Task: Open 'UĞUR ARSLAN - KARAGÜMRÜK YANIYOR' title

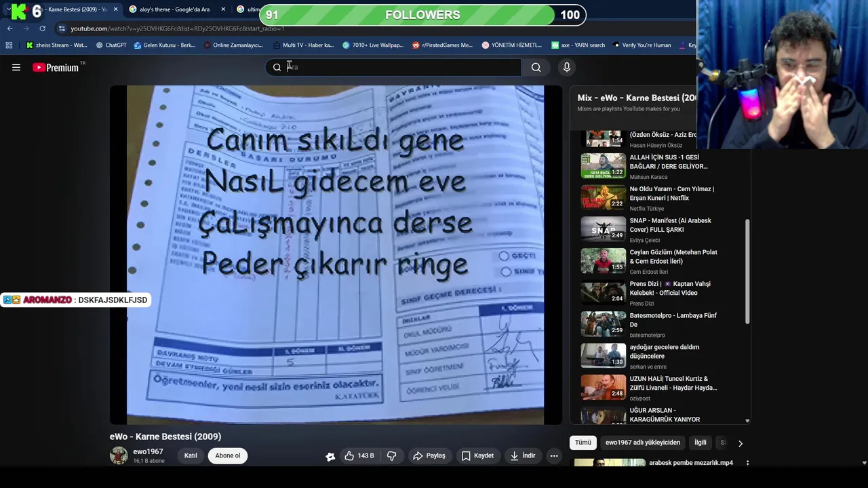Action: pyautogui.click(x=665, y=415)
